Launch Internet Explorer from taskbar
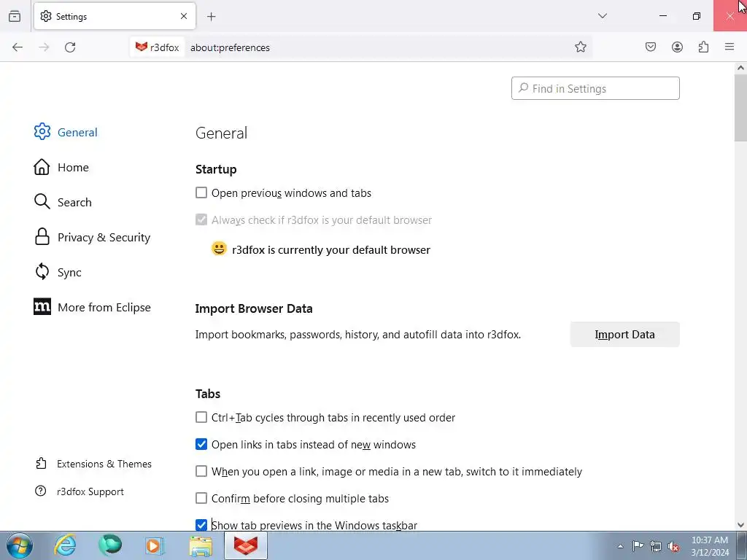The image size is (747, 560). click(x=65, y=545)
